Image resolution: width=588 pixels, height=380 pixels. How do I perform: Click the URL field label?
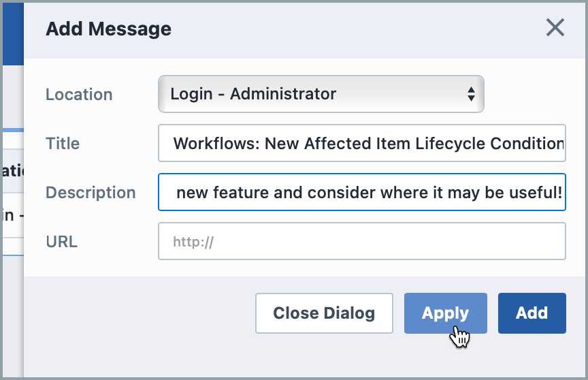point(61,242)
